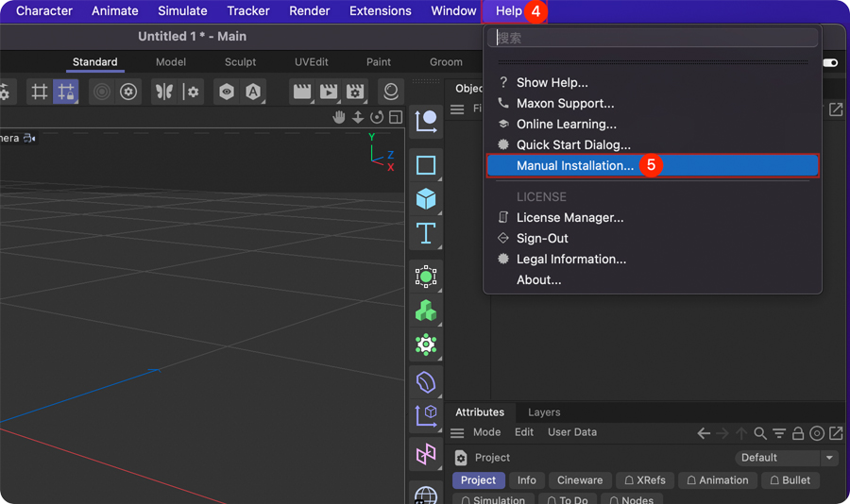Open Attributes Mode menu
The height and width of the screenshot is (504, 850).
(x=486, y=432)
